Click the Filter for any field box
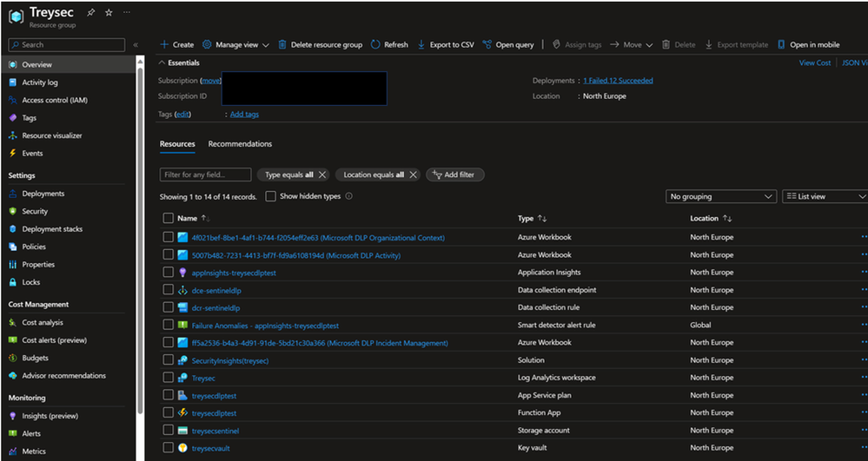The image size is (868, 461). (205, 175)
